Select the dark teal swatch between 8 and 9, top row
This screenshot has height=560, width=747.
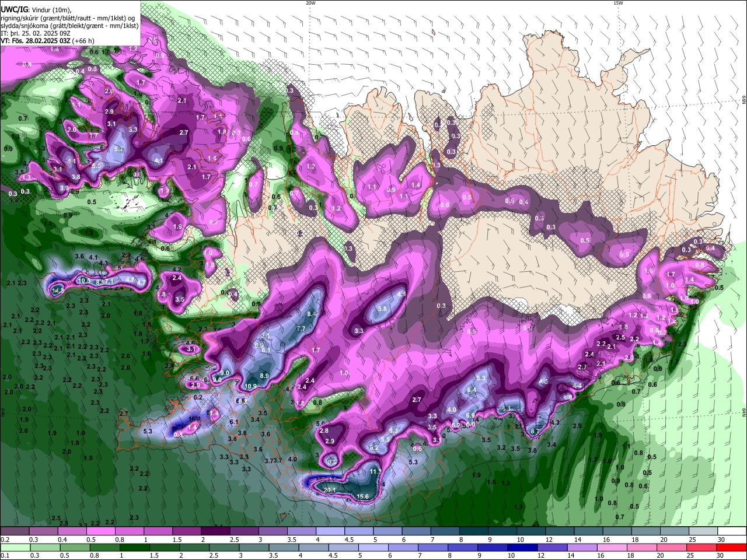pyautogui.click(x=473, y=531)
